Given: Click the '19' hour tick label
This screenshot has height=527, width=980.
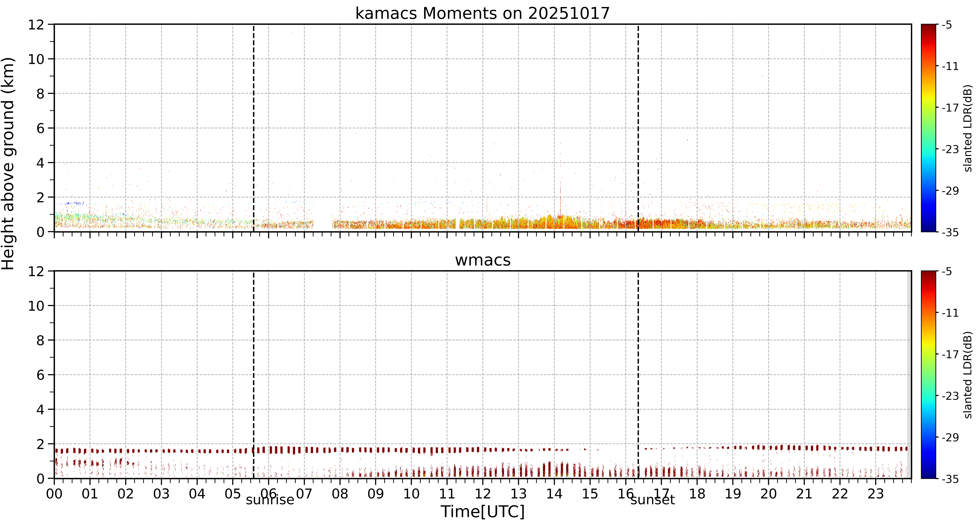Looking at the screenshot, I should point(733,494).
